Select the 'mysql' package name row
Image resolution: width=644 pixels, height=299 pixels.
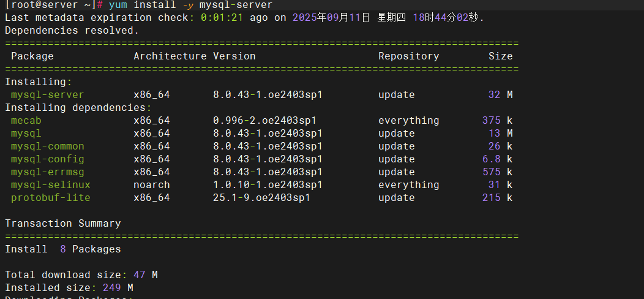[26, 133]
